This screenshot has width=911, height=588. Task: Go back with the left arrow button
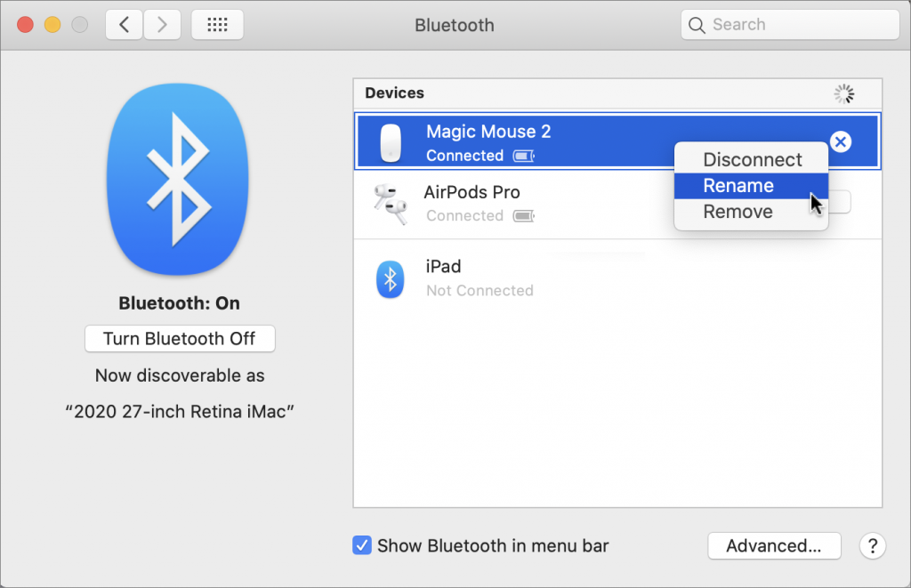125,25
